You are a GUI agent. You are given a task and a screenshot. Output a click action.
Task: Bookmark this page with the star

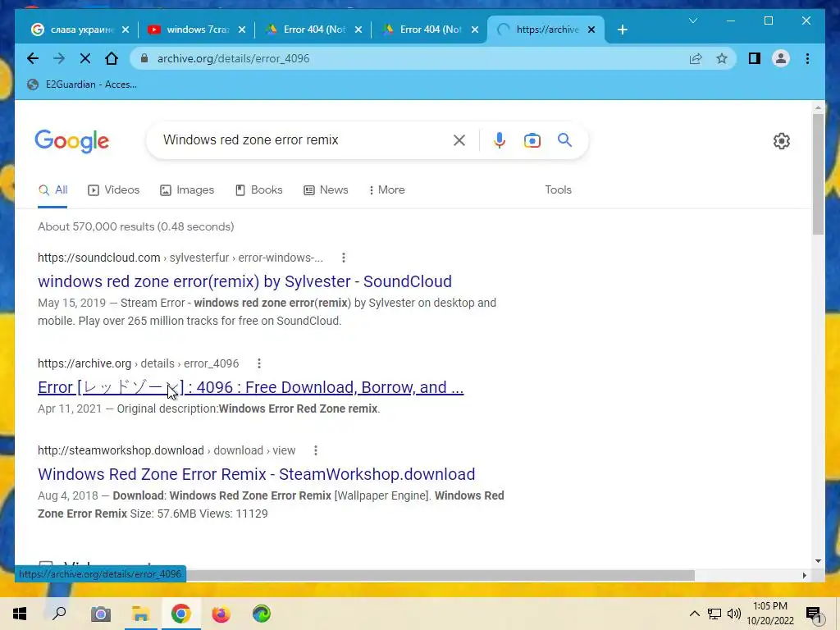point(722,58)
